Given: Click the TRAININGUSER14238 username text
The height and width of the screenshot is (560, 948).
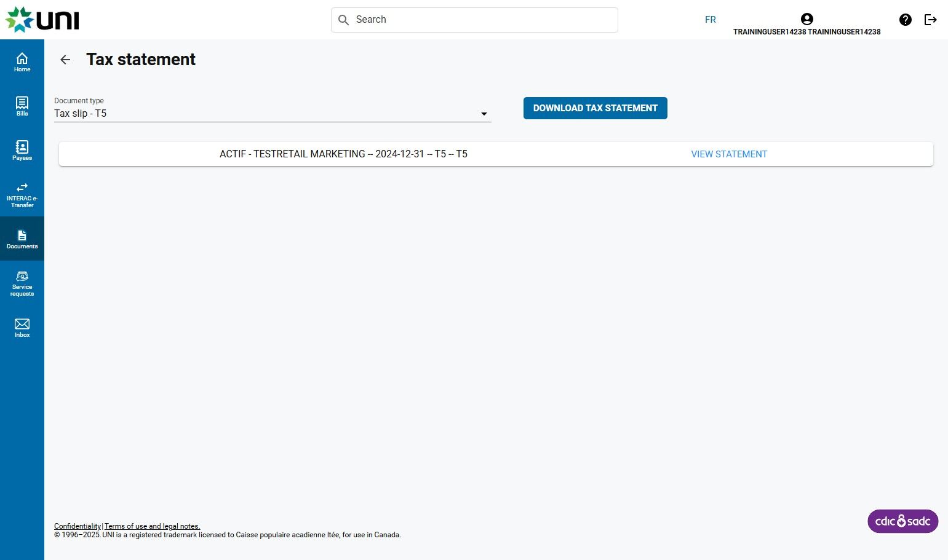Looking at the screenshot, I should (807, 32).
